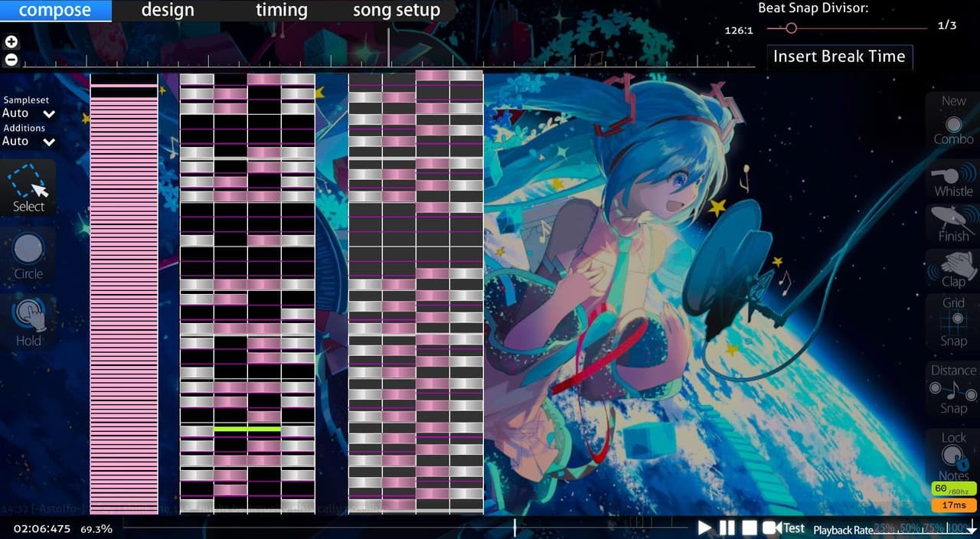
Task: Switch to the design tab
Action: pos(168,11)
